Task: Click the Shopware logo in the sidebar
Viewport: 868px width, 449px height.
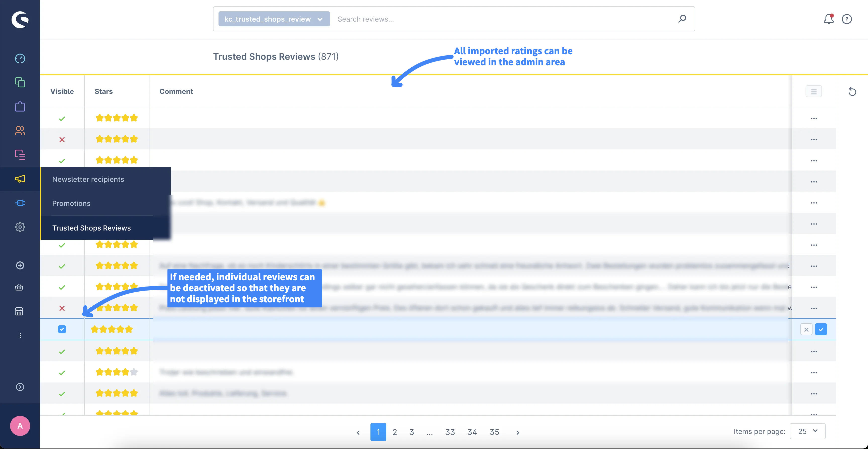Action: point(20,20)
